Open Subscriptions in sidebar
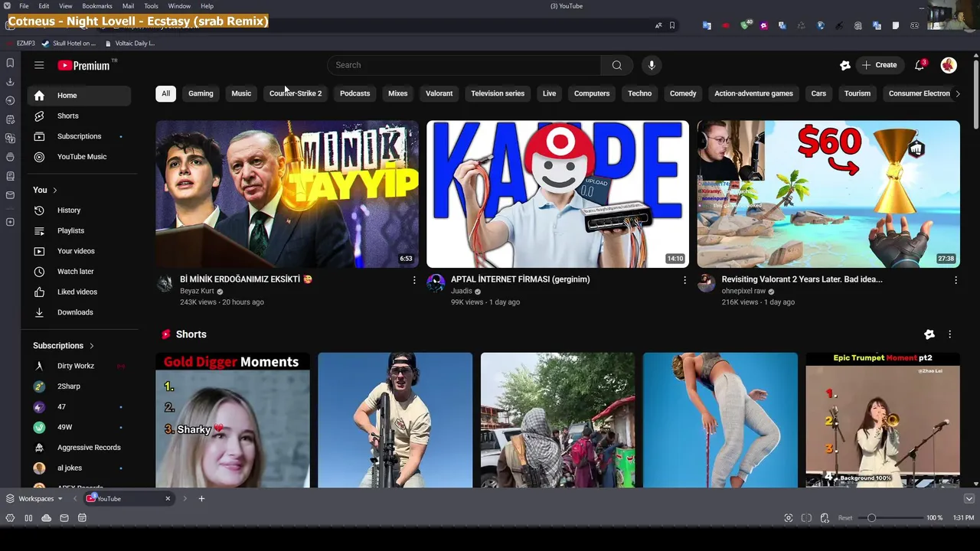980x551 pixels. tap(80, 136)
